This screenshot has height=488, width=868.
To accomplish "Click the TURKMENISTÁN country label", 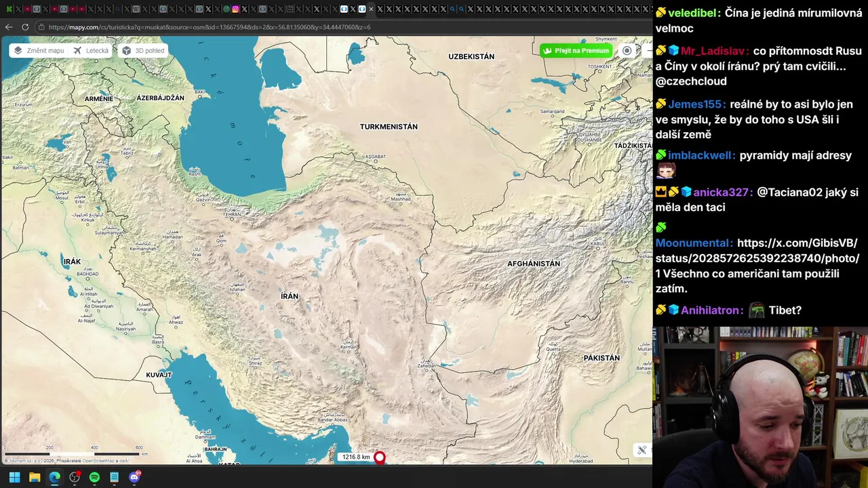I will pyautogui.click(x=389, y=127).
